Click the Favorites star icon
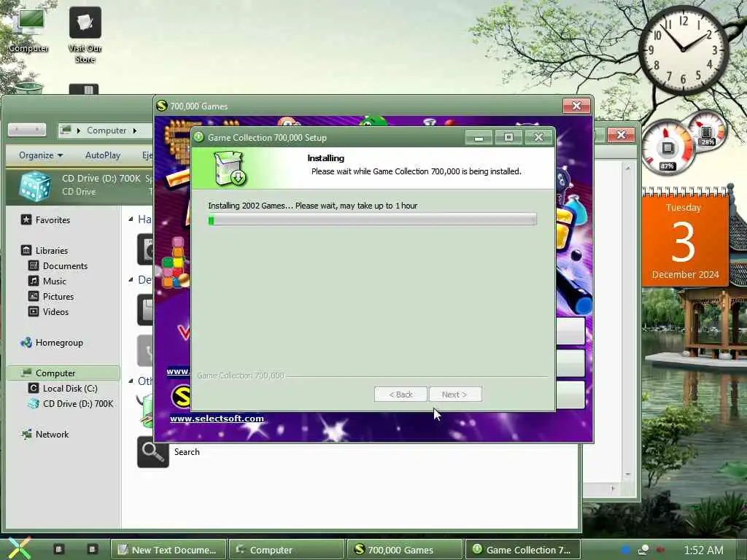The height and width of the screenshot is (560, 747). click(26, 219)
